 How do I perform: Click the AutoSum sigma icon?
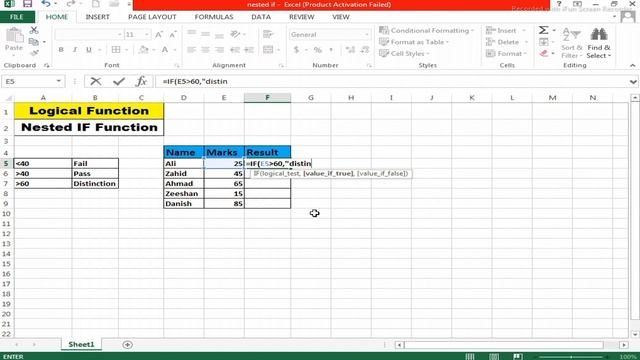[x=543, y=30]
